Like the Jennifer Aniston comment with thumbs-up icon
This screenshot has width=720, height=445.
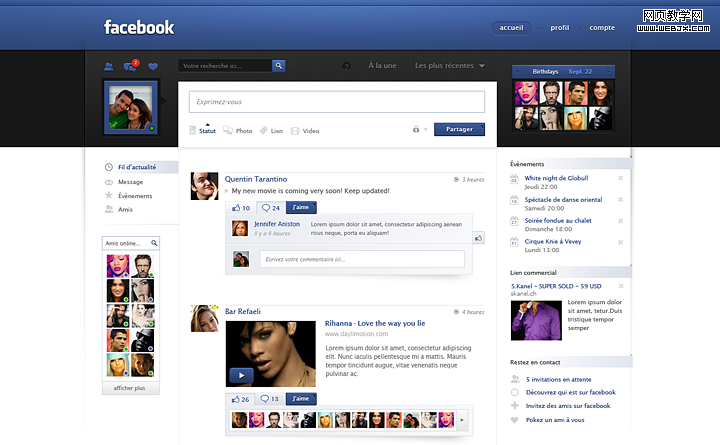(478, 238)
